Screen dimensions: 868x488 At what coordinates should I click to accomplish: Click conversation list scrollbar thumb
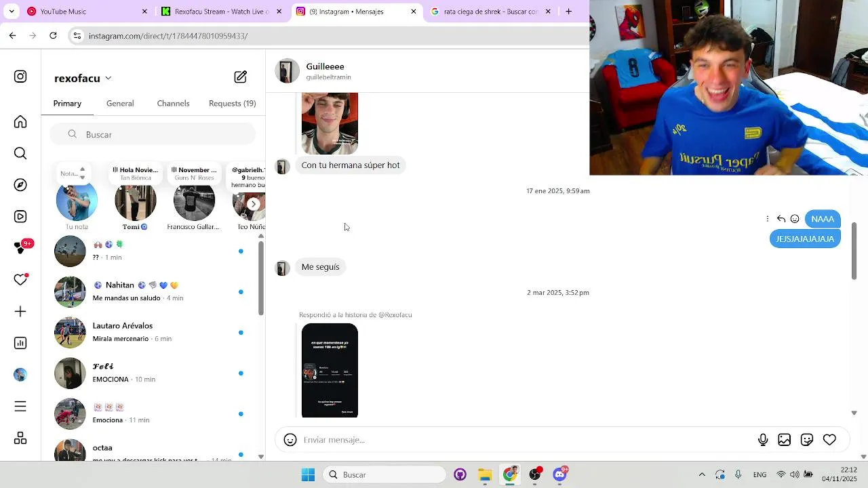tap(261, 278)
